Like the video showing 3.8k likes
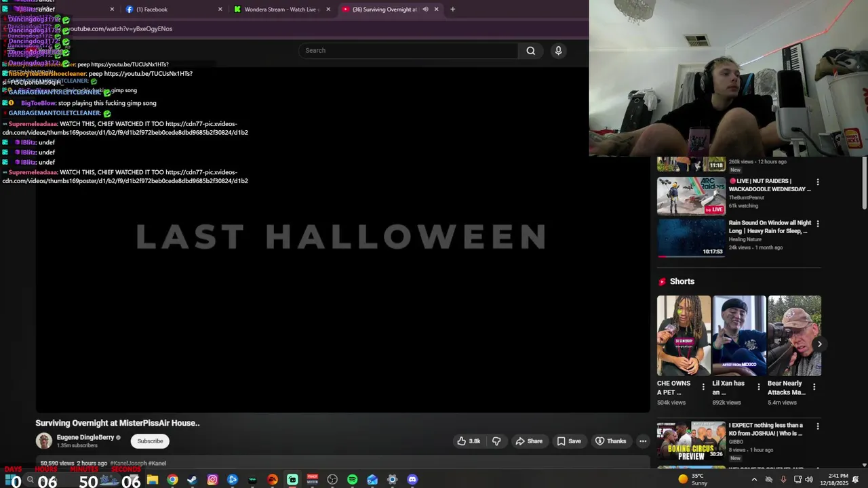 coord(469,441)
